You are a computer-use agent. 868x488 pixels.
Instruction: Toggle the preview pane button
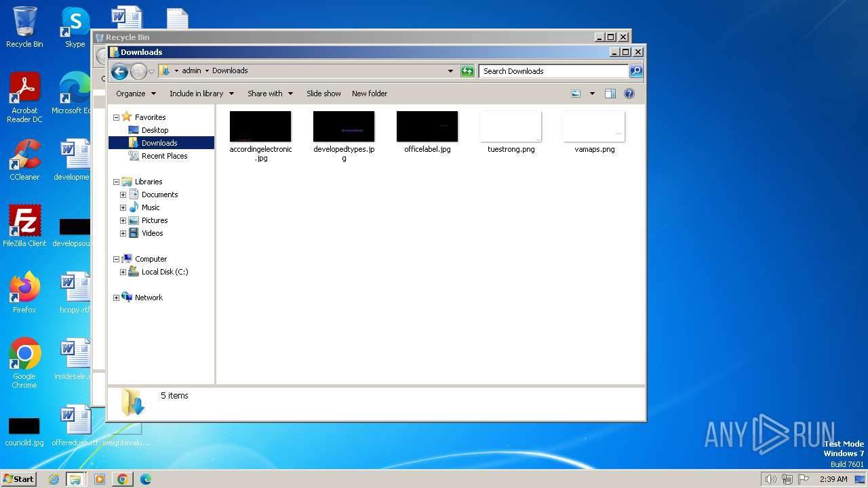610,94
